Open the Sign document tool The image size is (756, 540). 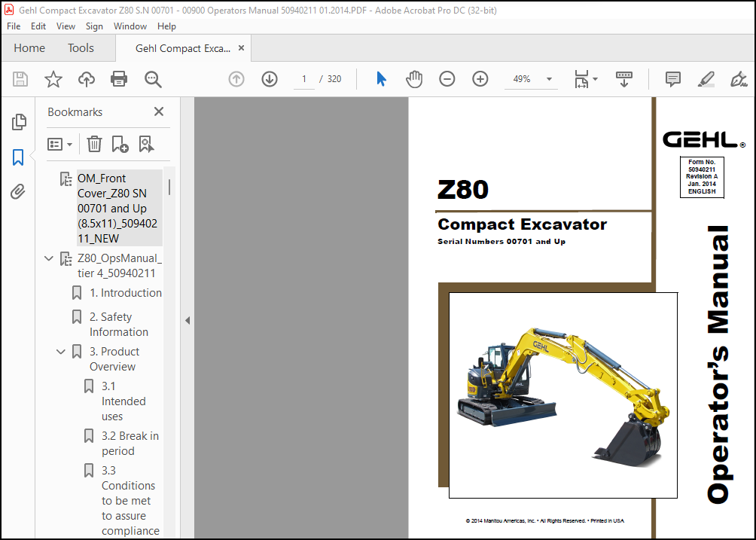(739, 79)
